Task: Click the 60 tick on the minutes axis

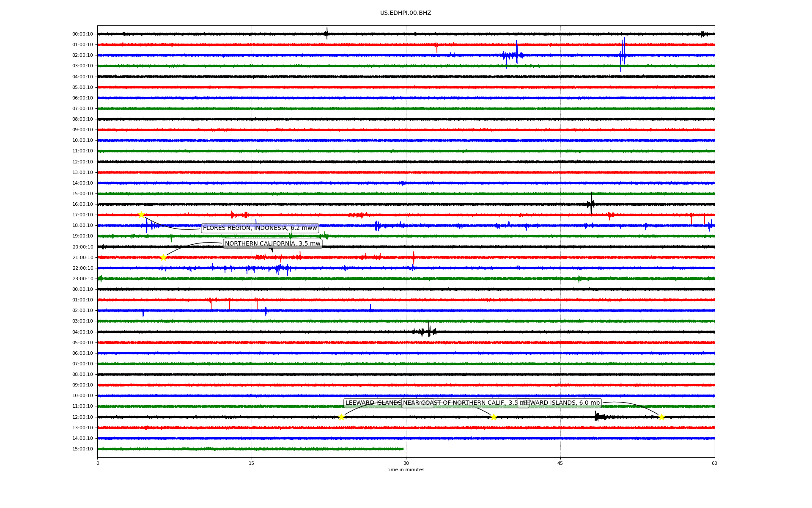Action: point(714,463)
